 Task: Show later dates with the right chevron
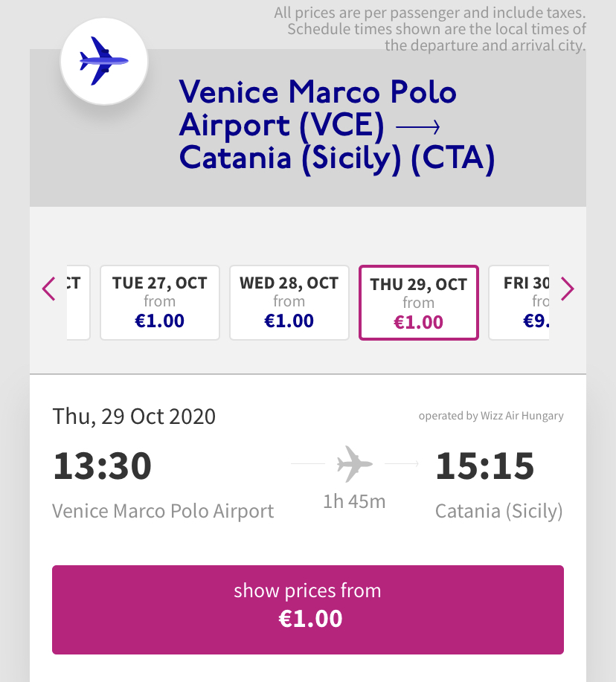tap(567, 289)
